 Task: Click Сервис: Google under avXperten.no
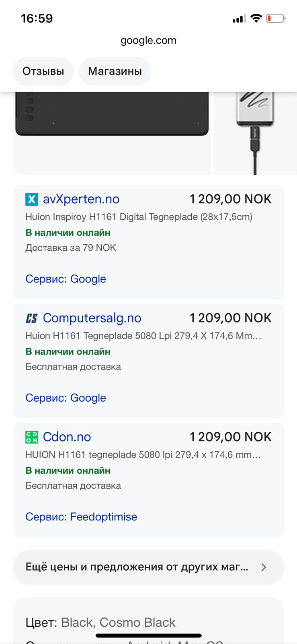pos(66,279)
